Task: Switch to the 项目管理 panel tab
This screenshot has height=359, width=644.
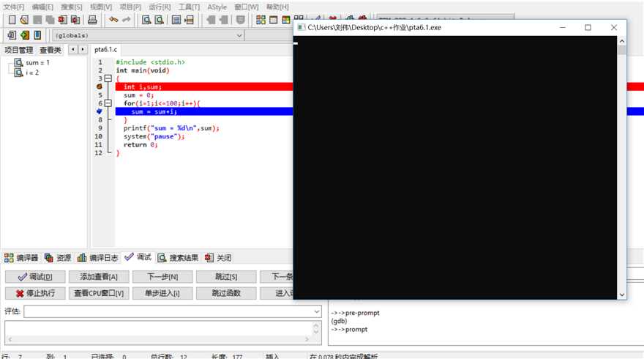Action: (x=18, y=50)
